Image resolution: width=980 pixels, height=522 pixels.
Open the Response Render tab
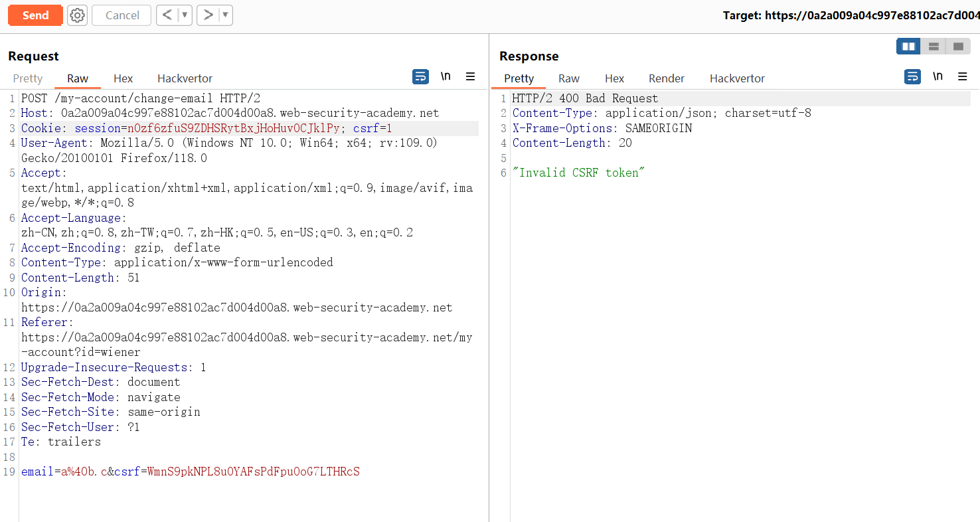[666, 78]
